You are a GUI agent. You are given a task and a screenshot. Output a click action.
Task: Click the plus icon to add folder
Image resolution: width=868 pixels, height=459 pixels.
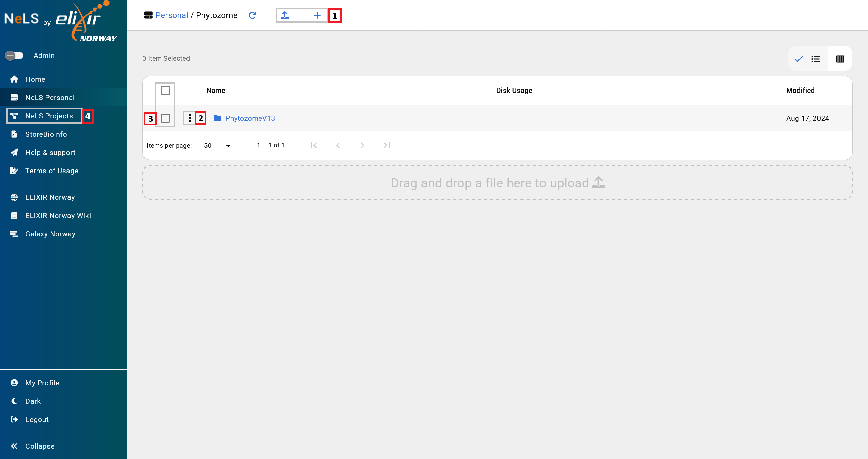(317, 15)
